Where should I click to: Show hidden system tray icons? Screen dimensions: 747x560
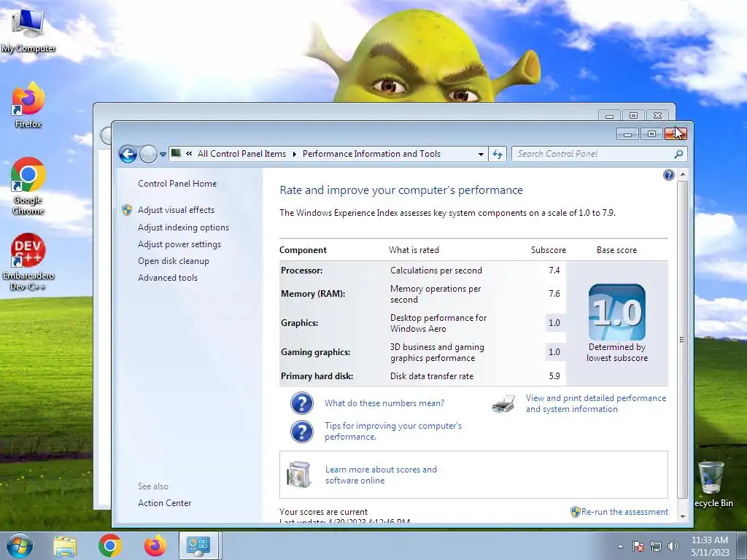click(x=620, y=546)
